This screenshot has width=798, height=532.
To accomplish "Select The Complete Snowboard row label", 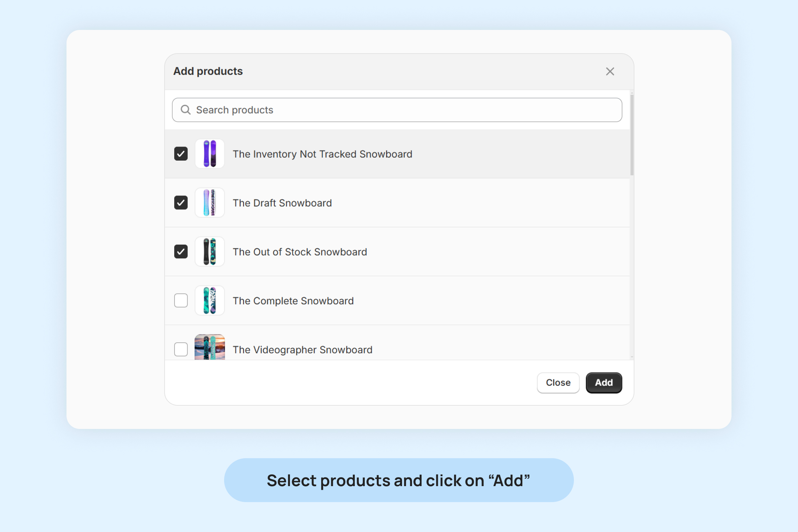I will tap(293, 301).
